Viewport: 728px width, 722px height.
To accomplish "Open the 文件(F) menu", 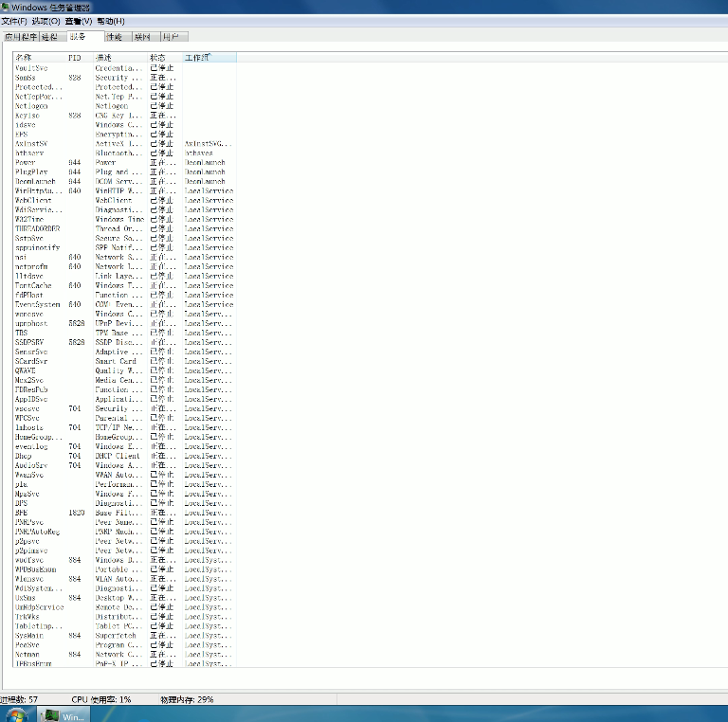I will (14, 22).
